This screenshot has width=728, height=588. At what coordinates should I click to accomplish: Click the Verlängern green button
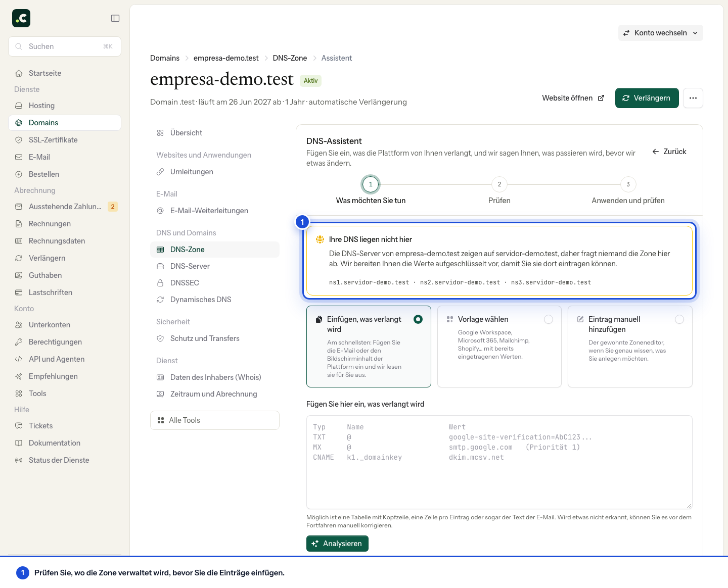pos(647,98)
